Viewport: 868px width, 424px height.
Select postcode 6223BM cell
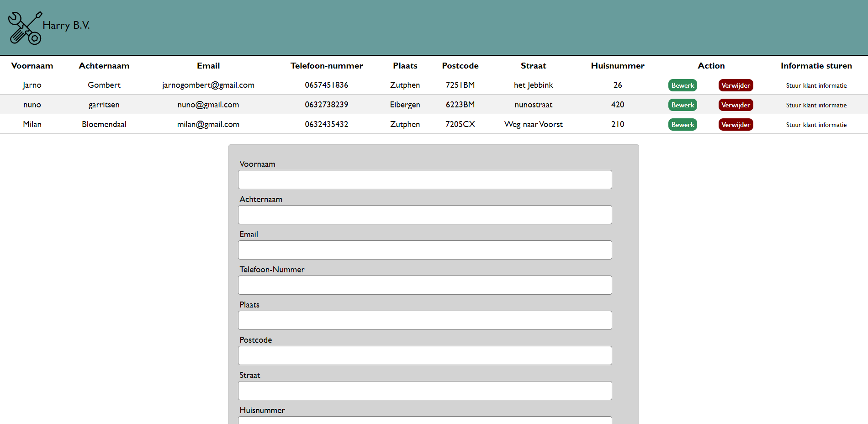[460, 105]
